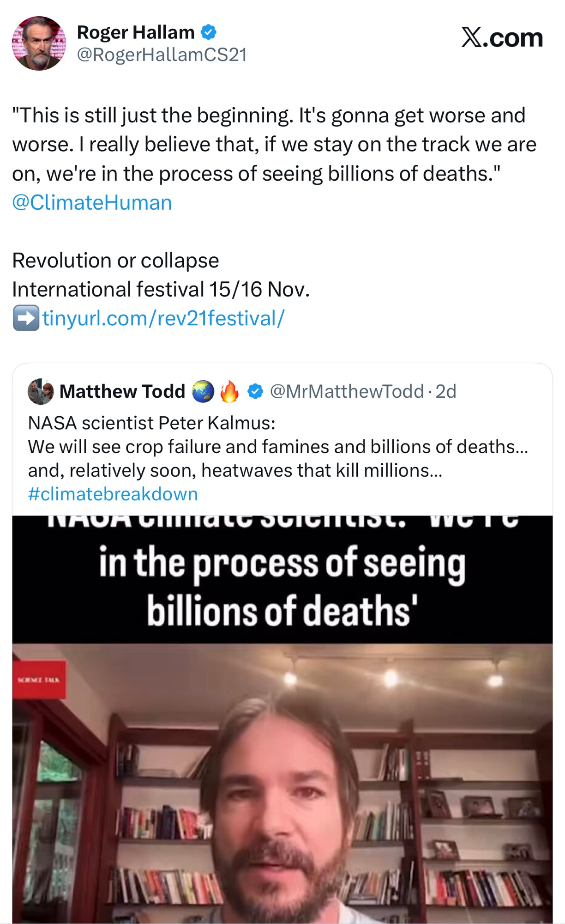Open the Roger Hallam display name
This screenshot has width=565, height=924.
[136, 32]
